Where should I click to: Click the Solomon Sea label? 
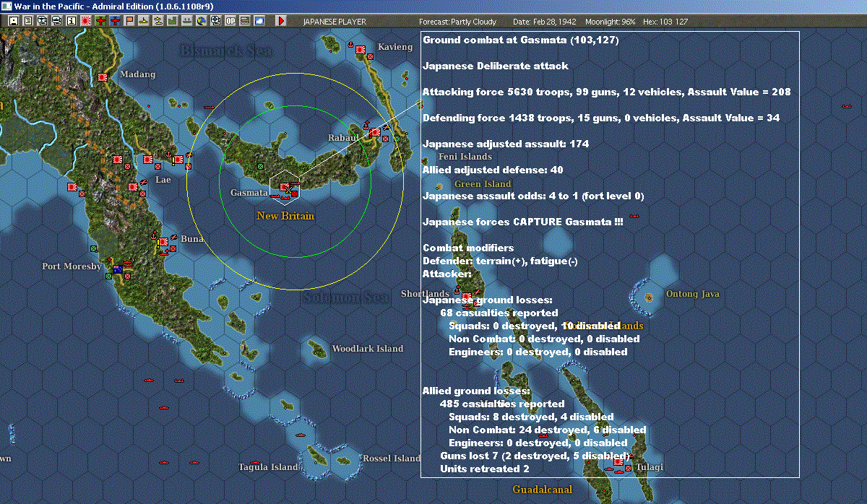click(x=345, y=297)
